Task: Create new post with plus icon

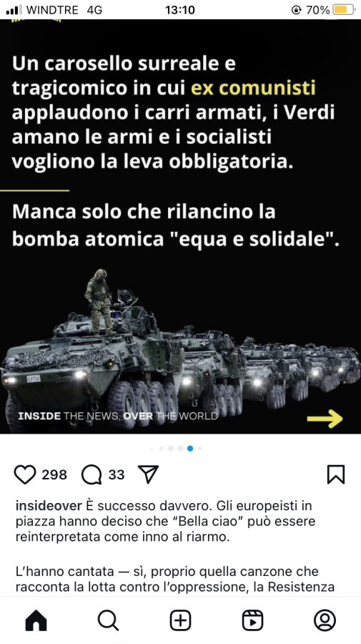Action: [180, 620]
